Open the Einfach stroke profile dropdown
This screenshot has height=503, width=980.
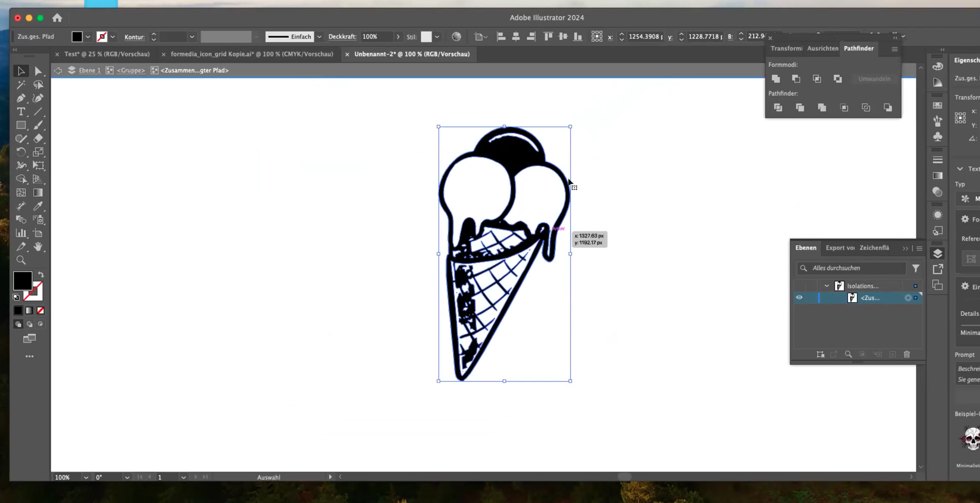tap(319, 37)
